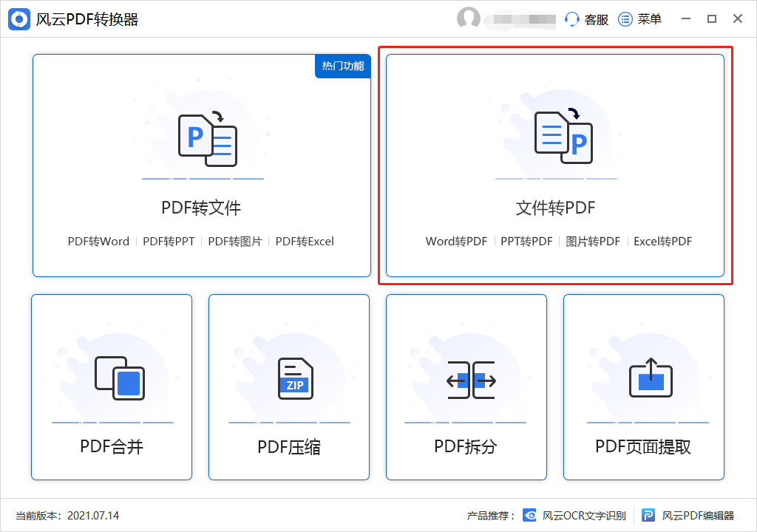Click the 当前版本: 2021.07.14 text

[x=67, y=516]
